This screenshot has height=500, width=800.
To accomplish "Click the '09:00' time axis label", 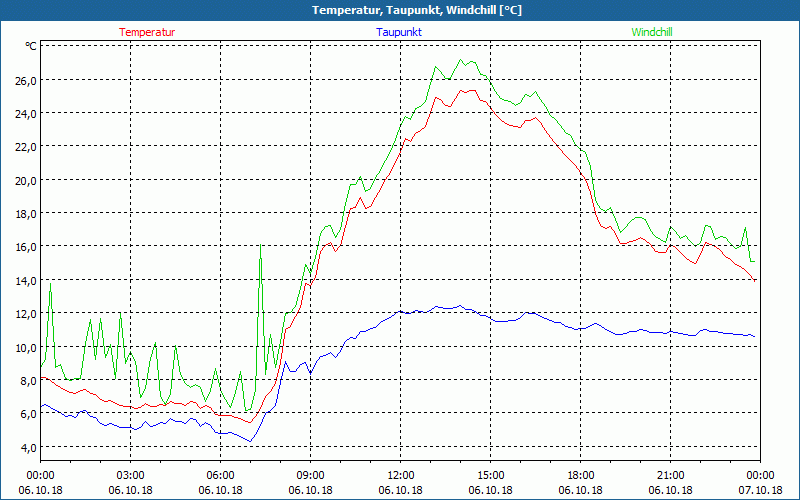I will coord(311,476).
